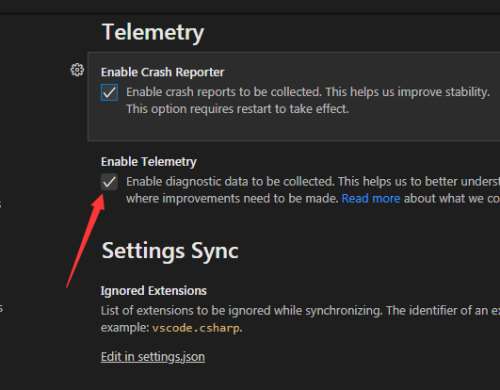Open the Read more telemetry link
Screen dimensions: 500x390
tap(371, 199)
